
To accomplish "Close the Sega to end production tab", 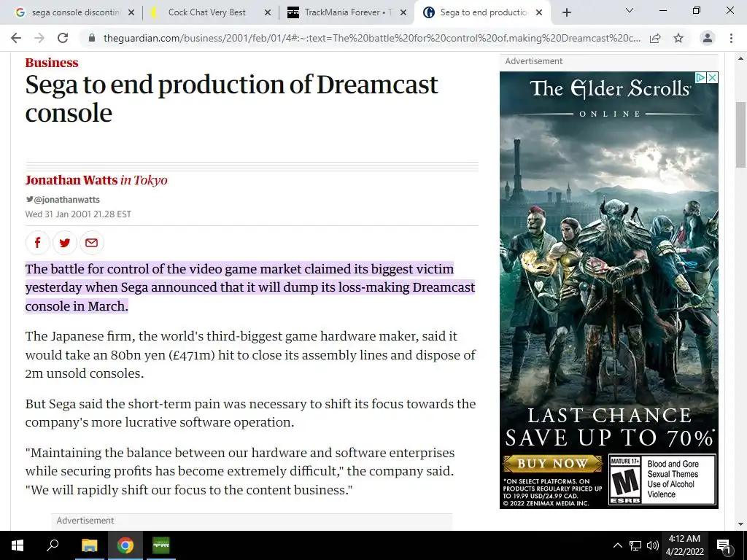I will click(x=539, y=12).
